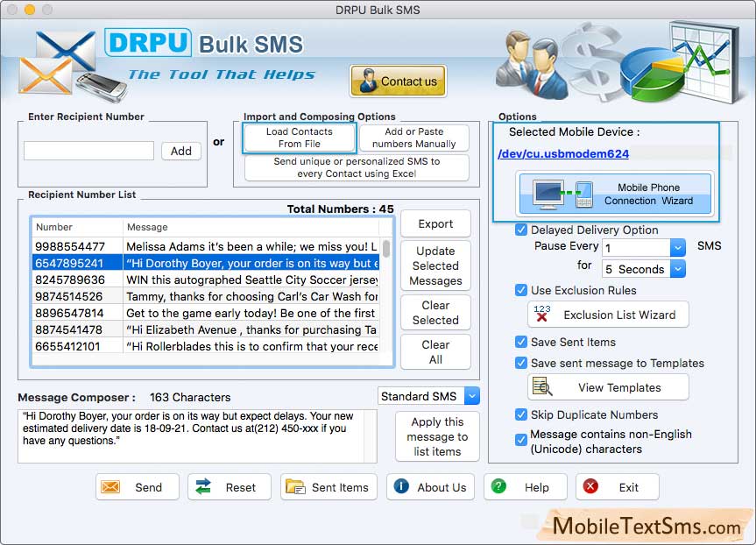Toggle Save sent message to Templates
Screen dimensions: 756x545
(x=520, y=362)
